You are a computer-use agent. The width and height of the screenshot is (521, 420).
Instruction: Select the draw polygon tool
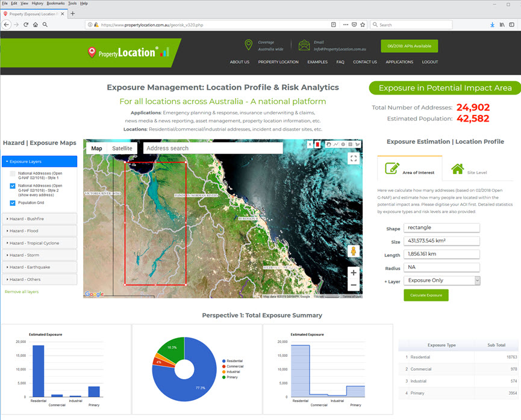357,144
